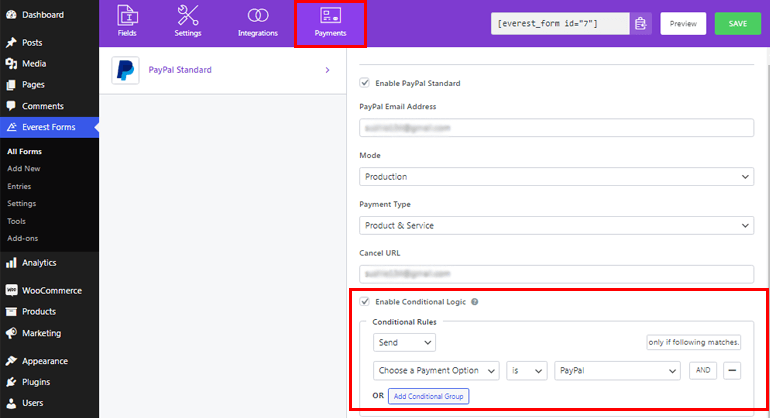Click Add Conditional Group button
770x418 pixels.
(428, 396)
